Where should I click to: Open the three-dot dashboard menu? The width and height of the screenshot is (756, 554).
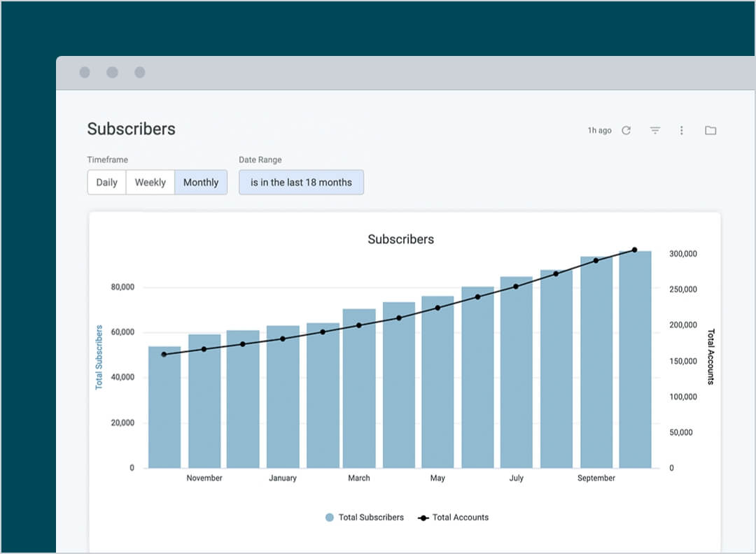(x=681, y=130)
